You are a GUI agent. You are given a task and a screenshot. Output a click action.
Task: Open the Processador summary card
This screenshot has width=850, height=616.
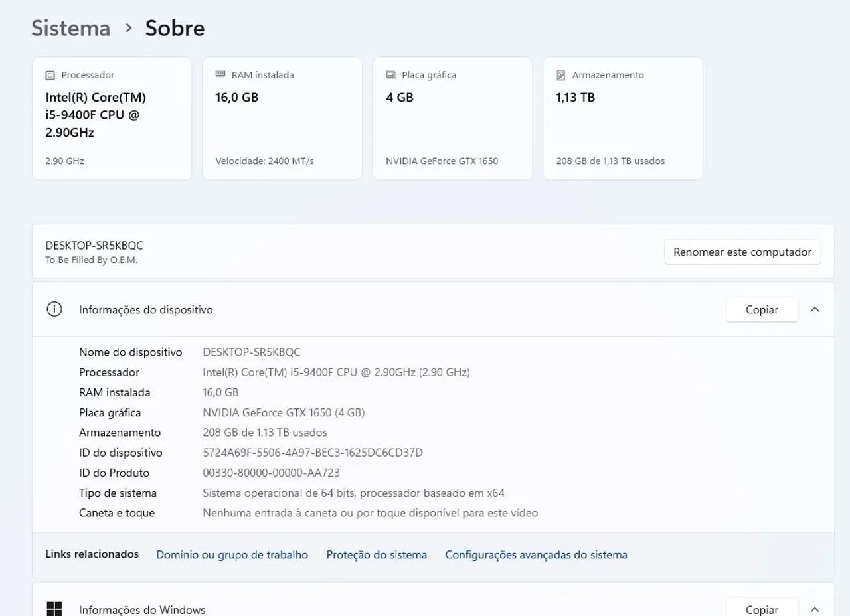112,118
